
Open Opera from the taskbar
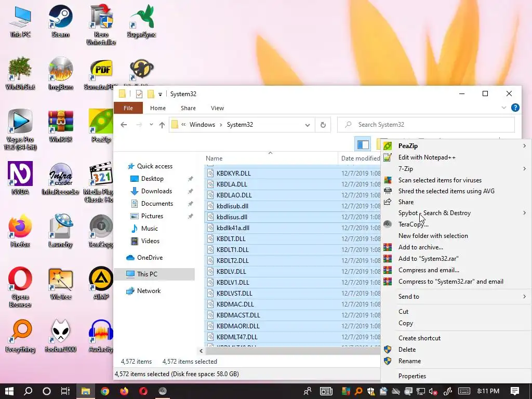pos(143,391)
